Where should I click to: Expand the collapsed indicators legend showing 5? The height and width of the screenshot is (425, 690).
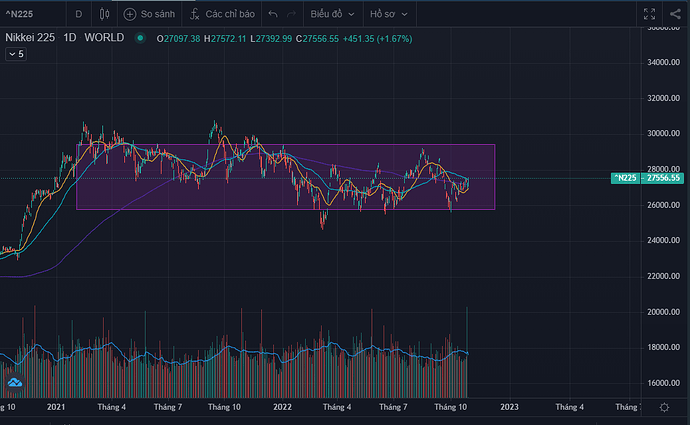(x=16, y=54)
